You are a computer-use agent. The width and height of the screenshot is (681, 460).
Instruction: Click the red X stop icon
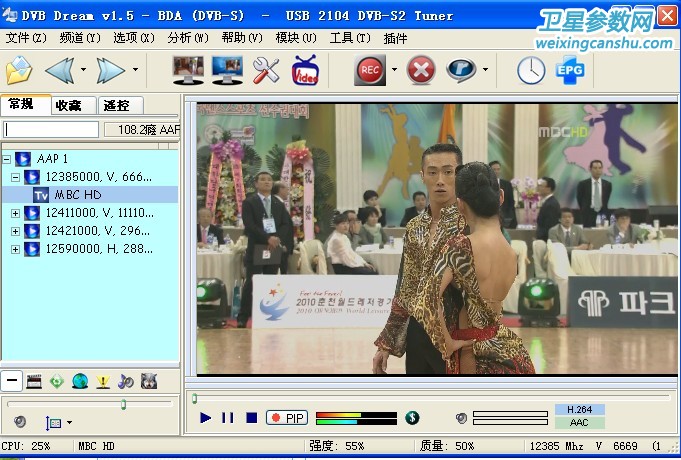coord(423,71)
